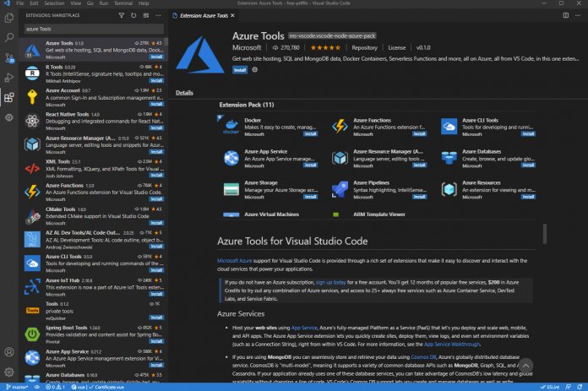Viewport: 588px width, 391px height.
Task: Click the five-star rating
Action: [x=325, y=47]
